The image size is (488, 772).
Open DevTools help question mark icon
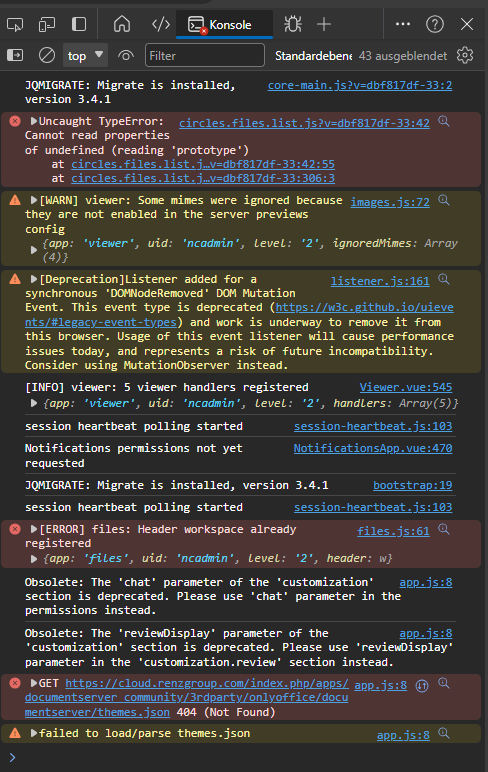click(x=435, y=24)
